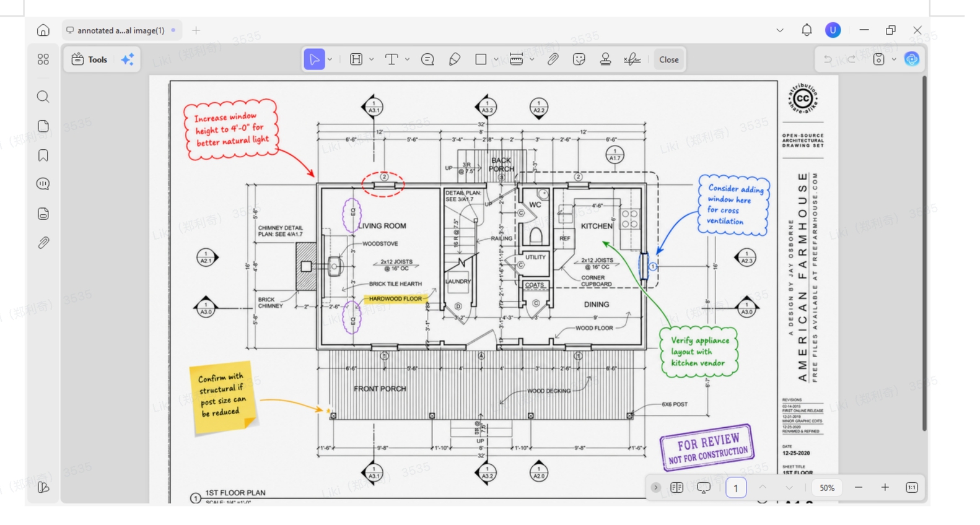Select the annotated image document tab
This screenshot has height=525, width=980.
click(121, 30)
